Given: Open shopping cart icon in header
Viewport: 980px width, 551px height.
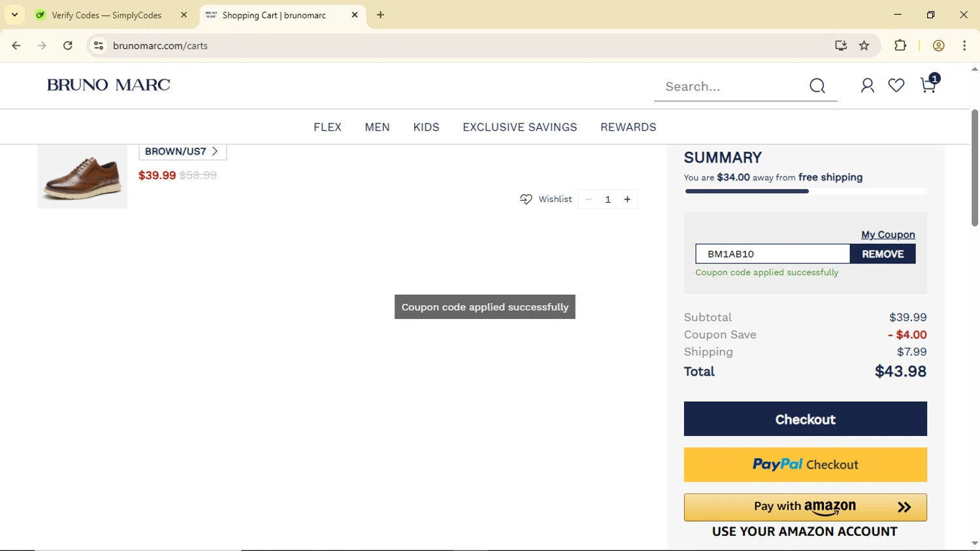Looking at the screenshot, I should click(929, 84).
